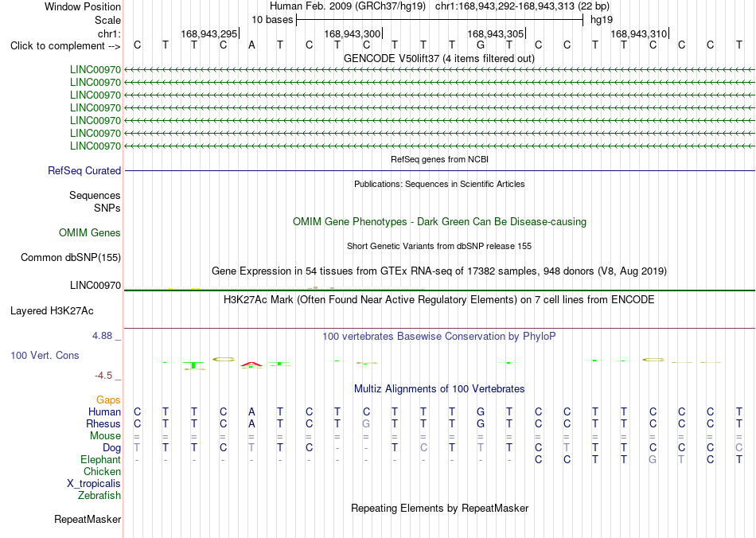Open the 'Publications: Sequences in Scientific Articles' title
756x538 pixels.
click(439, 184)
